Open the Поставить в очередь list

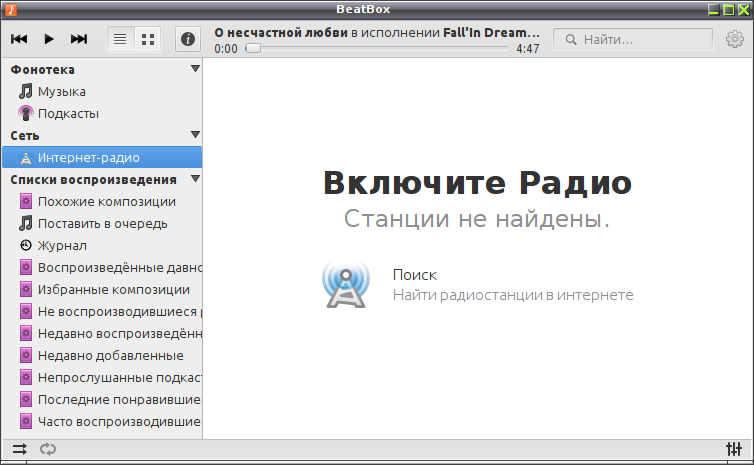102,224
